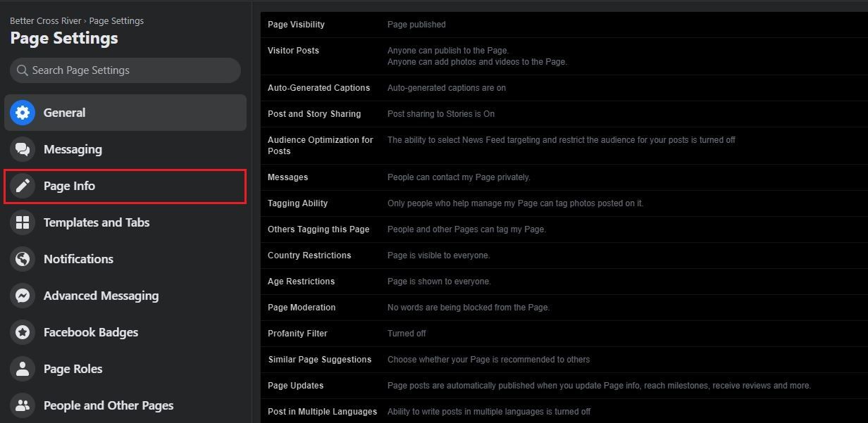Click the Page Settings heading

click(x=64, y=38)
